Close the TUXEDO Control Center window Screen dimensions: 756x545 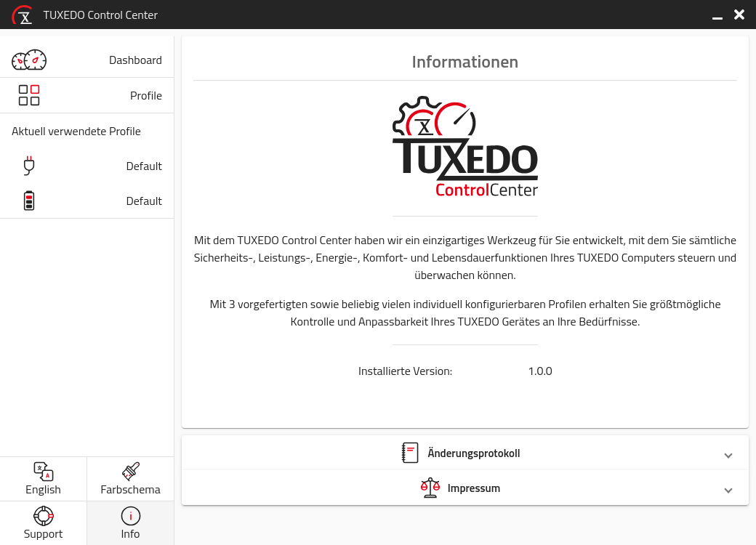739,15
